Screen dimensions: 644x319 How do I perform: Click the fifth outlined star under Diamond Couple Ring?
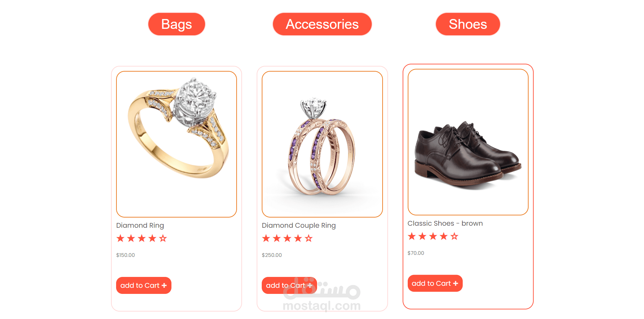(309, 238)
